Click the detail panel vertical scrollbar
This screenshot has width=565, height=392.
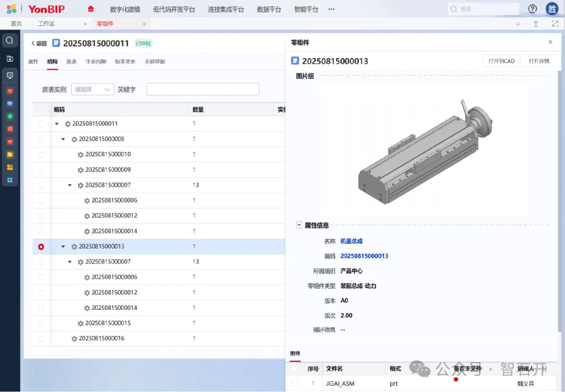pyautogui.click(x=560, y=199)
